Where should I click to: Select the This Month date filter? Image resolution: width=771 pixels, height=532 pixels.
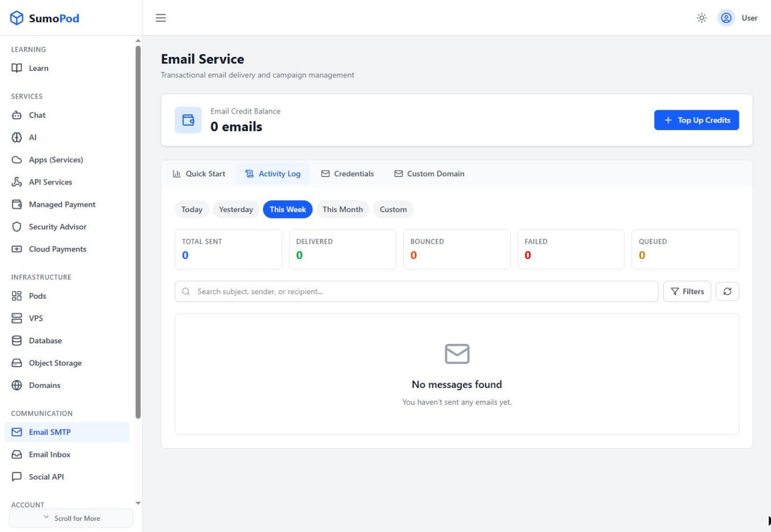pyautogui.click(x=343, y=209)
